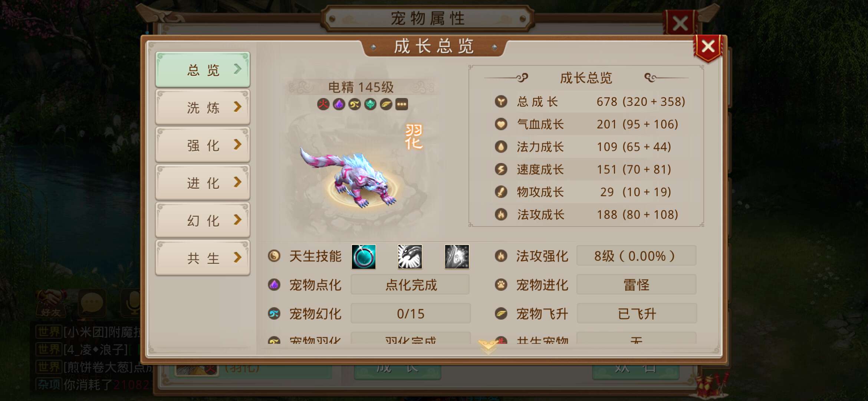The image size is (868, 401).
Task: Tap the fire attribute icon under 电精
Action: point(323,104)
